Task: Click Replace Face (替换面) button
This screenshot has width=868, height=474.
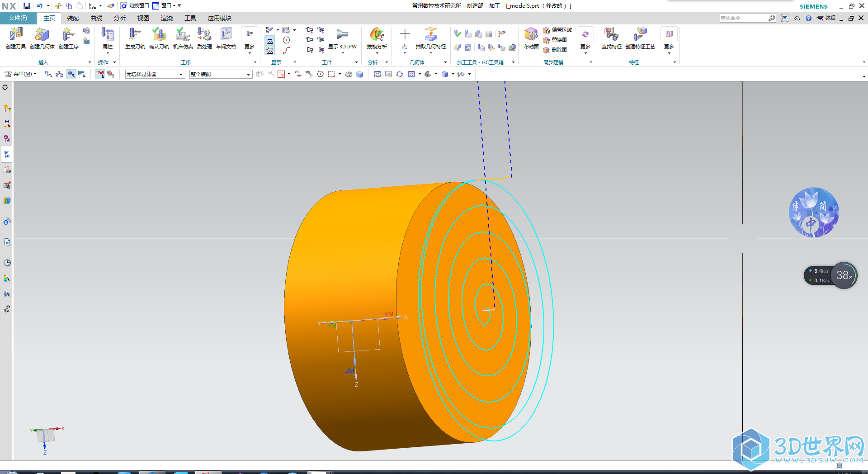Action: pyautogui.click(x=555, y=40)
